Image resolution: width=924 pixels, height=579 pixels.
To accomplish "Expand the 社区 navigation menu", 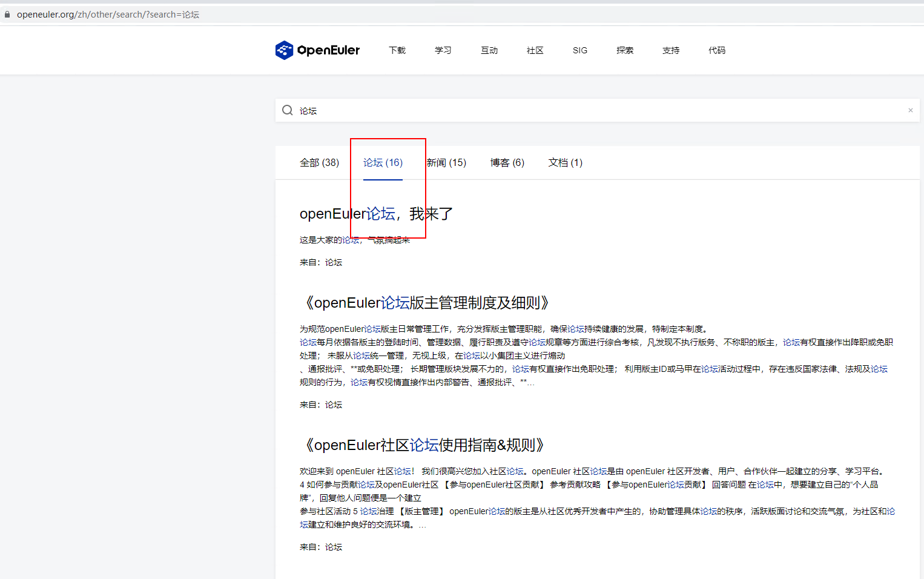I will (535, 50).
